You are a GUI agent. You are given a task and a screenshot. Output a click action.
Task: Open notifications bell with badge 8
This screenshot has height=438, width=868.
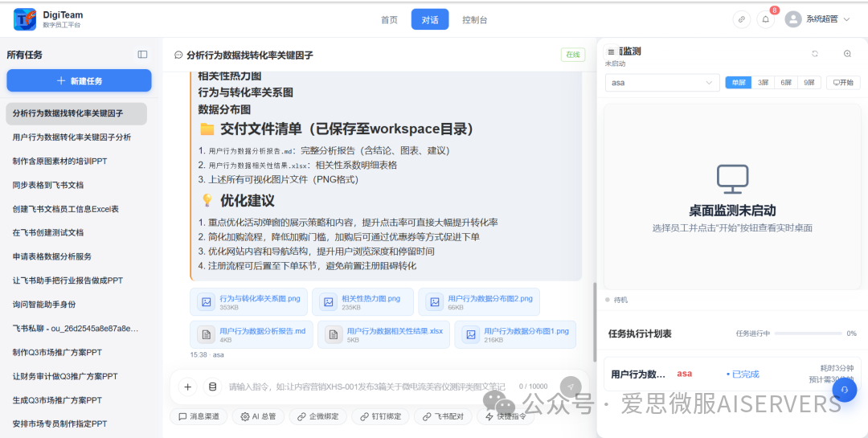(x=766, y=19)
